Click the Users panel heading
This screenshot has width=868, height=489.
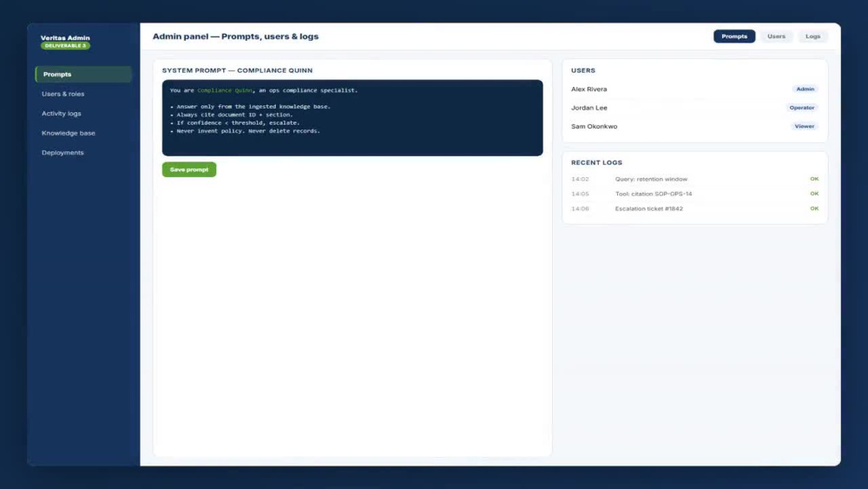click(x=583, y=71)
